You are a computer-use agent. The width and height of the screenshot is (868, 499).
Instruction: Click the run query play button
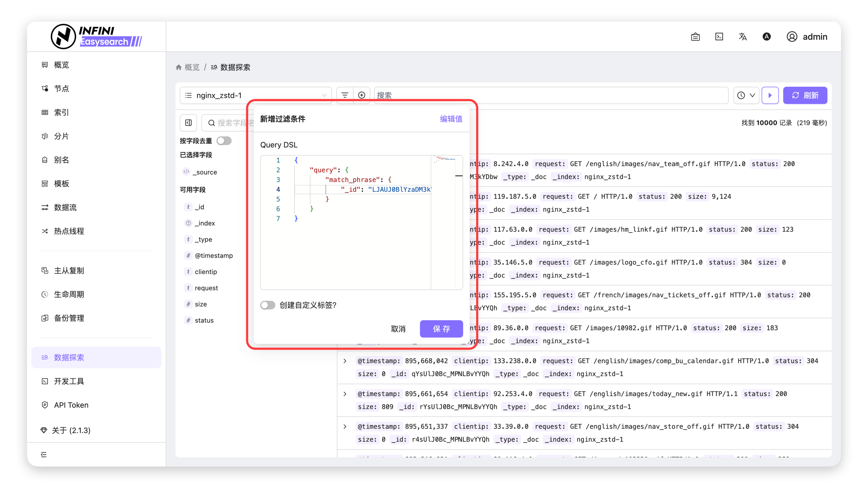[770, 95]
